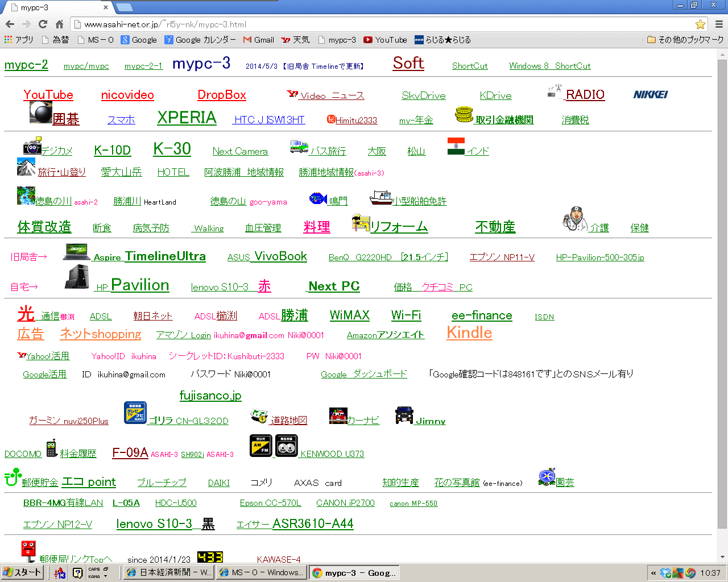Open the Kindle link
This screenshot has width=728, height=582.
coord(469,332)
